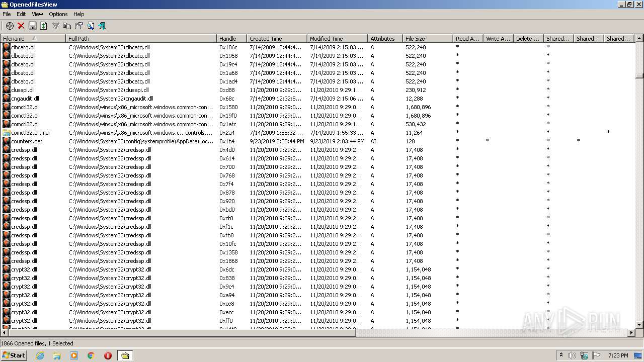Screen dimensions: 644x362
Task: Click OpenedFilesView taskbar button
Action: [125, 355]
